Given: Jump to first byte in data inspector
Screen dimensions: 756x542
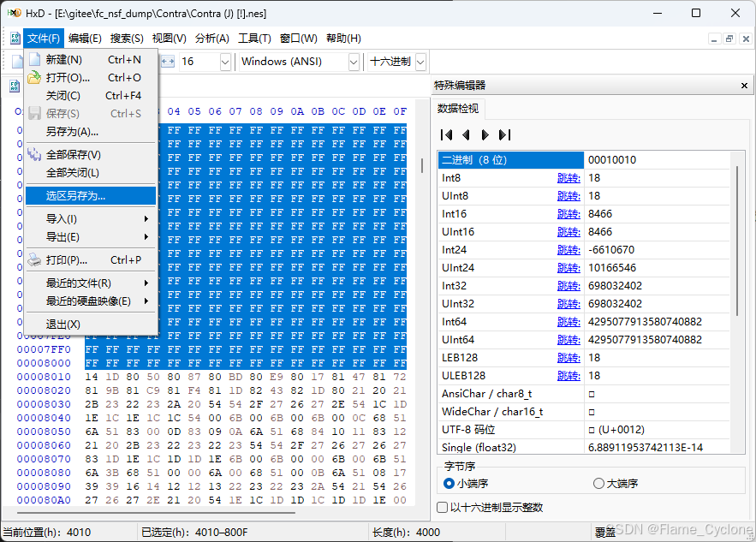Looking at the screenshot, I should (x=445, y=134).
